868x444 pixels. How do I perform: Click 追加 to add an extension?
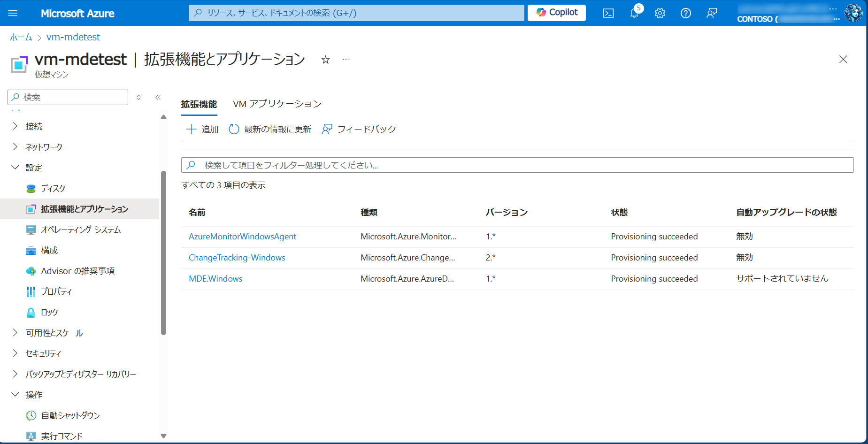click(x=202, y=129)
